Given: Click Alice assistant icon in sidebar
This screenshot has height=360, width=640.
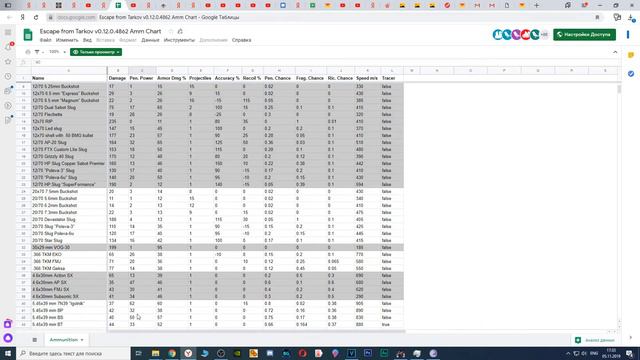Looking at the screenshot, I should (8, 338).
